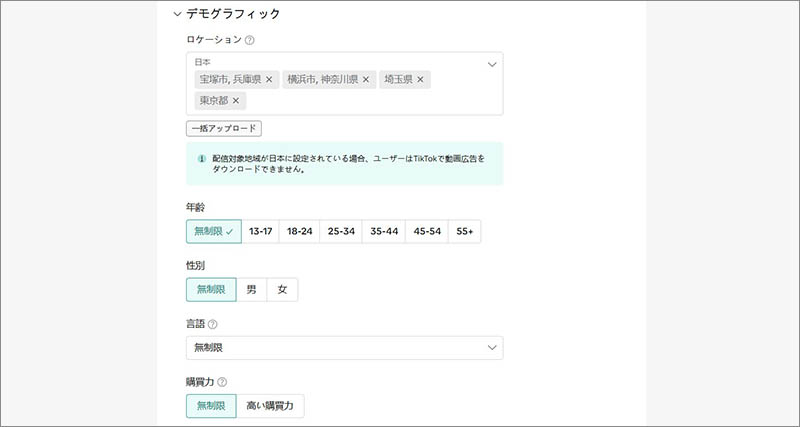Image resolution: width=800 pixels, height=427 pixels.
Task: Remove the 東京都 location tag
Action: tap(236, 101)
